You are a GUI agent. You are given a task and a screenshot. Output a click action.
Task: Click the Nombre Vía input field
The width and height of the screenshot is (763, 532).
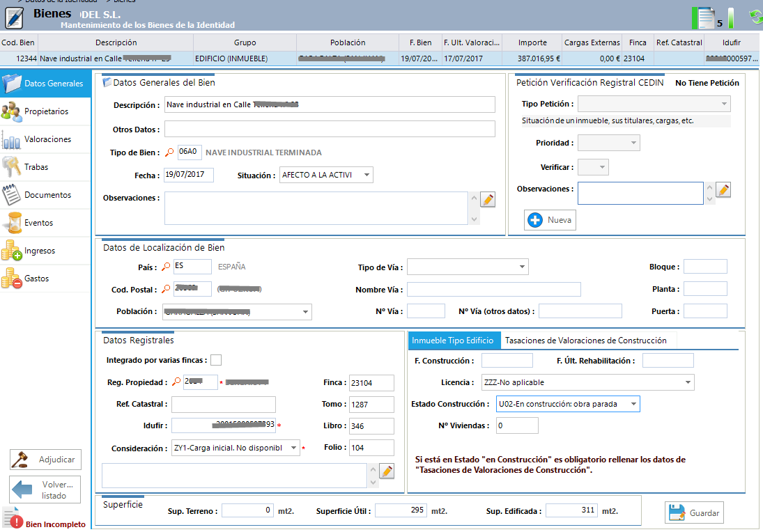(494, 290)
